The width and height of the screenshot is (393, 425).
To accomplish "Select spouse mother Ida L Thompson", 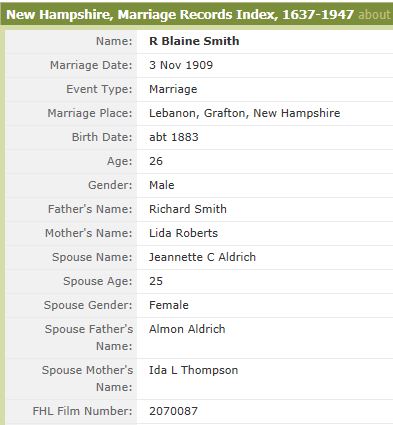I will coord(194,370).
